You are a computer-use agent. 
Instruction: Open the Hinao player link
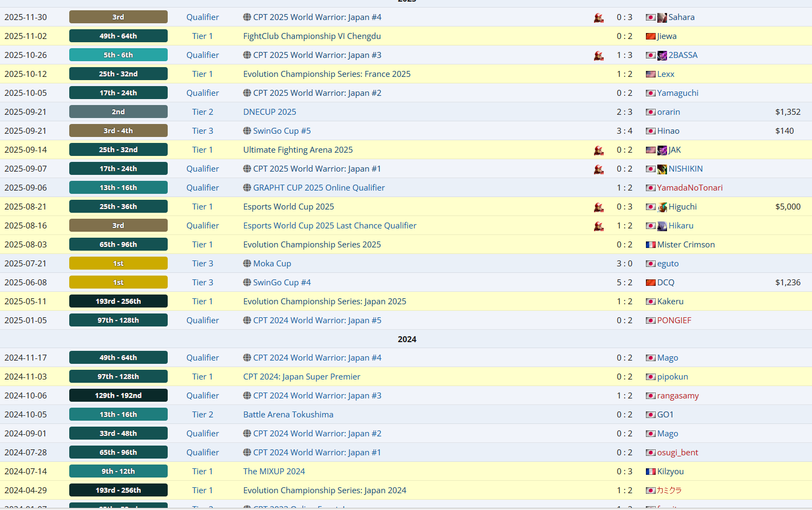668,131
